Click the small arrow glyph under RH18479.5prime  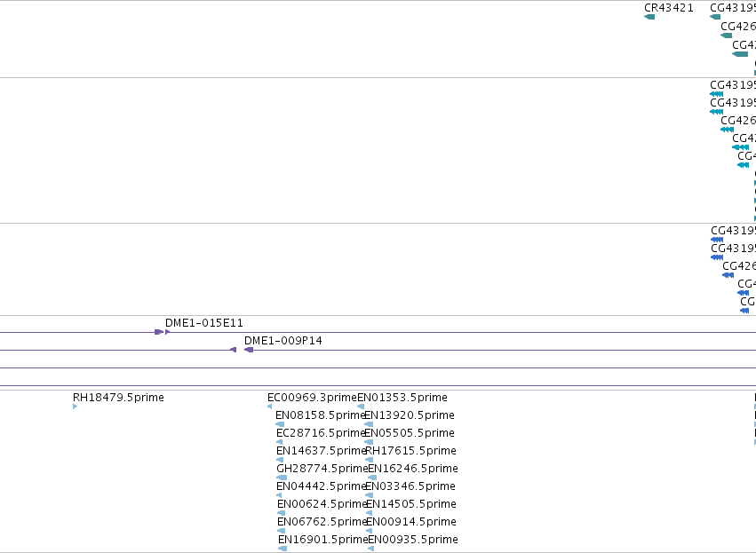point(75,407)
